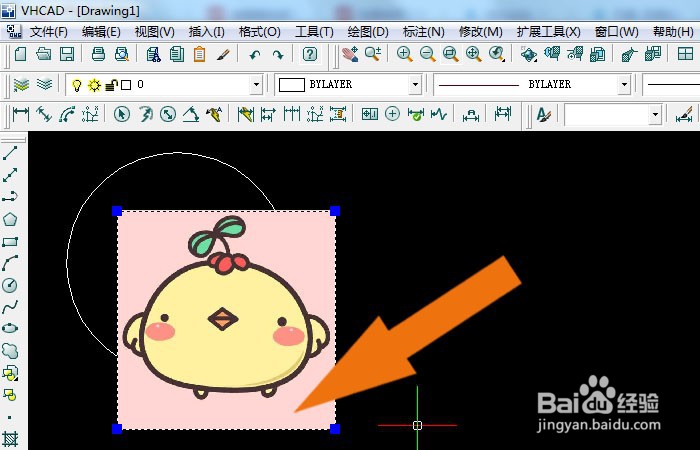Click the BYLAYER color preview box
This screenshot has height=450, width=700.
click(x=292, y=85)
